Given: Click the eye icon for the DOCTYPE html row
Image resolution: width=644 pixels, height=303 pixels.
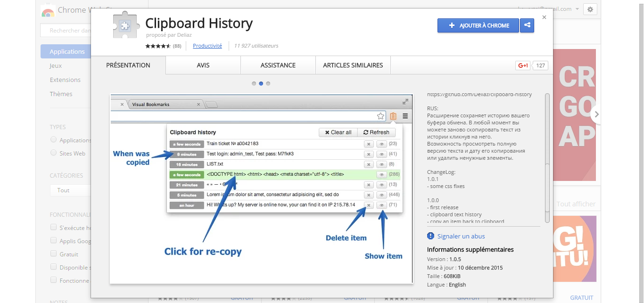Looking at the screenshot, I should [381, 175].
